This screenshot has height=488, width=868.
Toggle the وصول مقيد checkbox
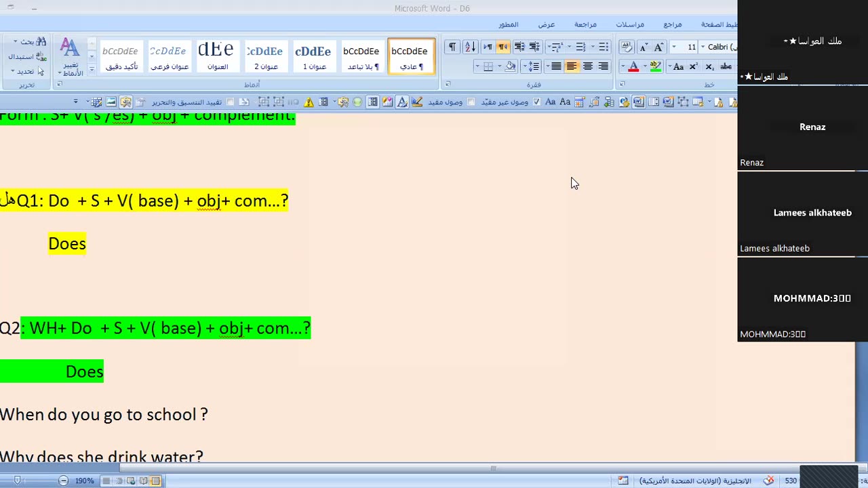(471, 102)
